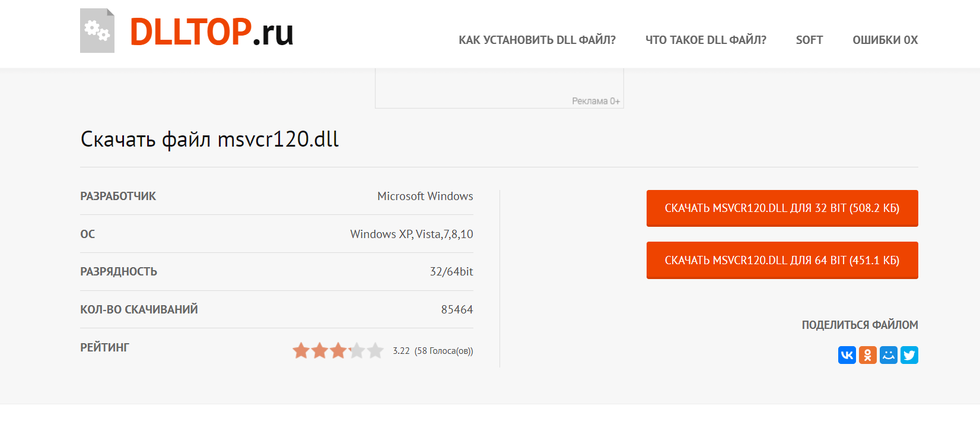This screenshot has width=980, height=434.
Task: Share via Moi Mir smiley icon
Action: pyautogui.click(x=889, y=355)
